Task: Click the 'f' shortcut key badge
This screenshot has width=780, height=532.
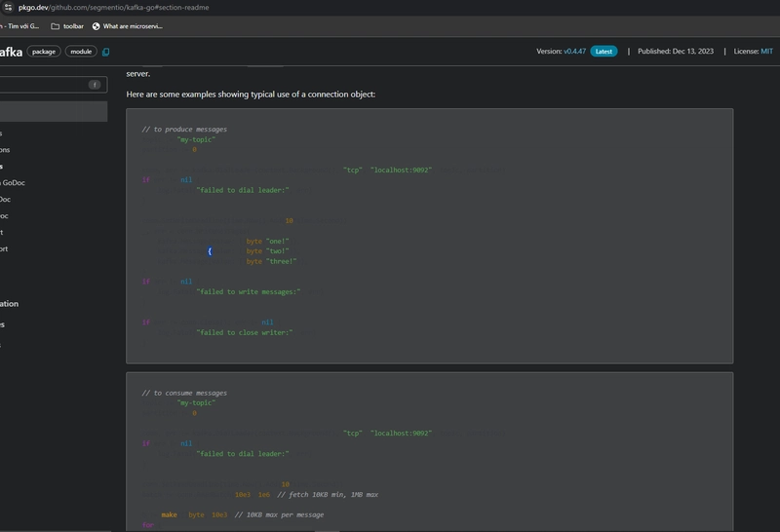Action: click(x=95, y=85)
